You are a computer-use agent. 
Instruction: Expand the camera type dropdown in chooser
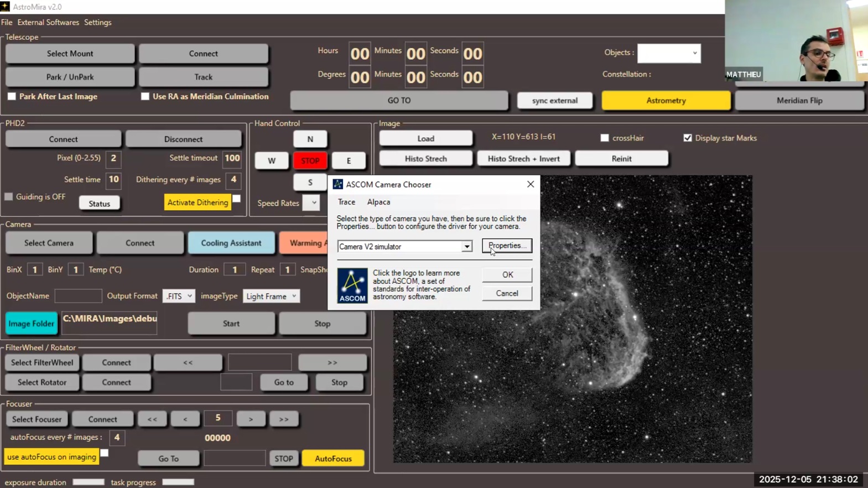(467, 247)
